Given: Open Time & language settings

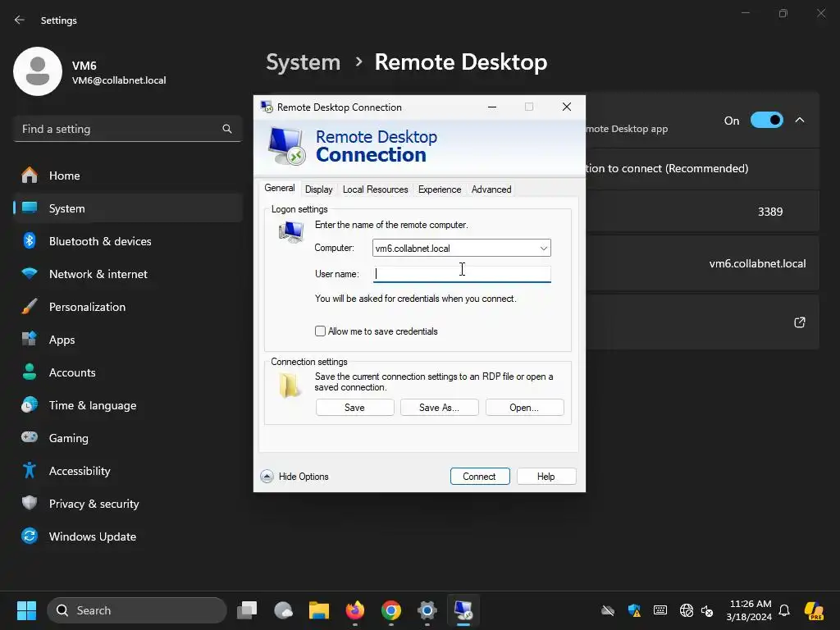Looking at the screenshot, I should coord(127,405).
